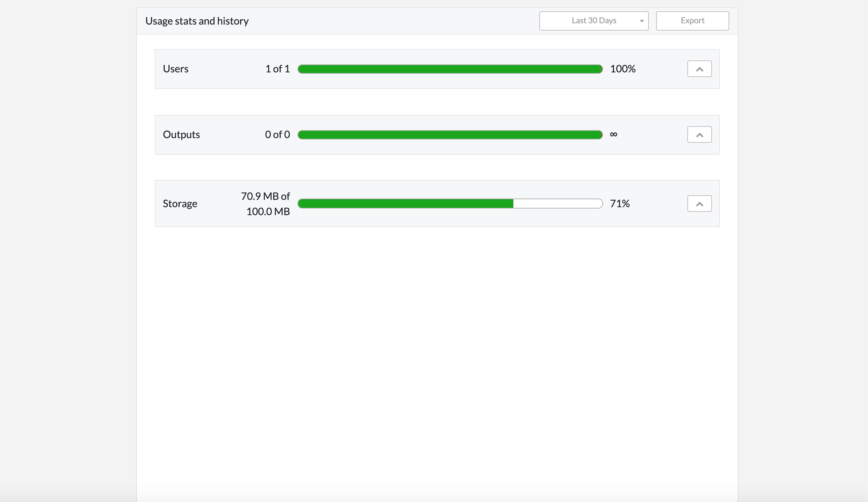
Task: Click the 71% storage percentage
Action: click(x=620, y=204)
